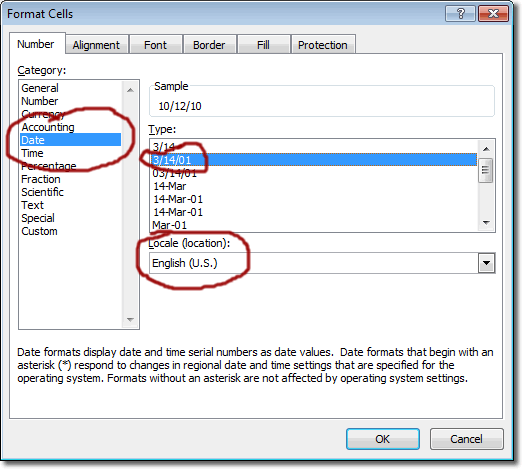Viewport: 522px width, 469px height.
Task: Click Category list scroll up arrow
Action: (130, 90)
